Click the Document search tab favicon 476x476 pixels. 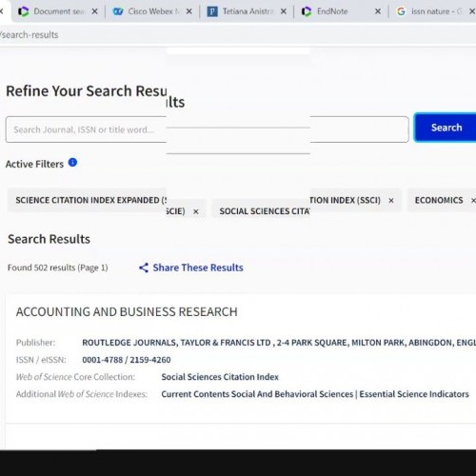coord(23,11)
